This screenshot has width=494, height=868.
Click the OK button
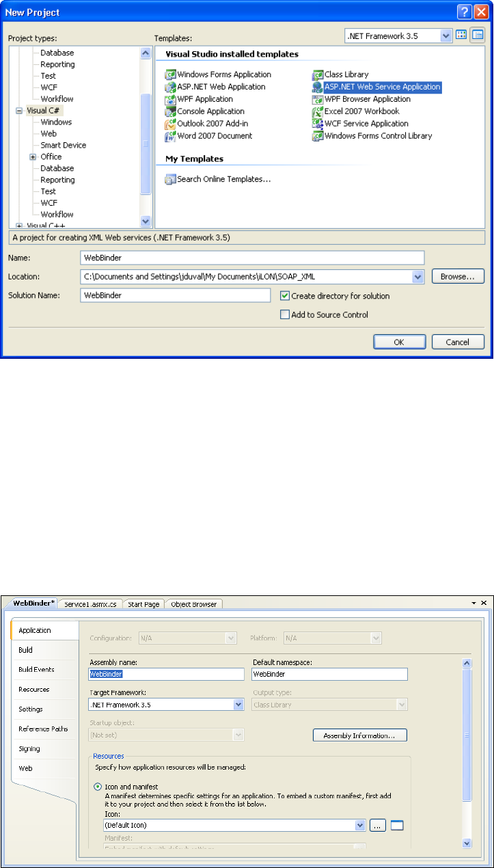tap(400, 342)
